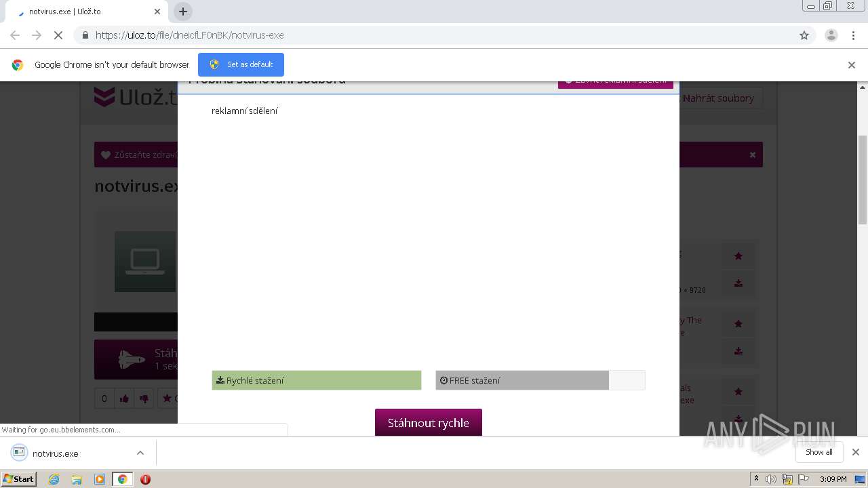
Task: Close the Zůstaňte zdraví banner
Action: pos(752,155)
